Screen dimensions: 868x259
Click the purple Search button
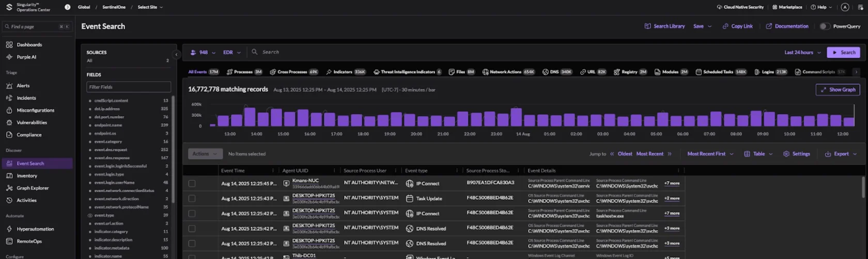[843, 52]
